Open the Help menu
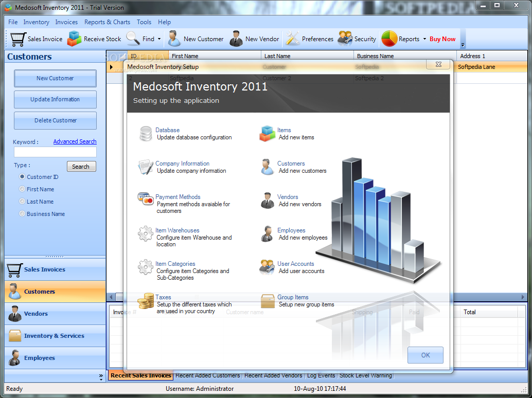 [x=164, y=22]
